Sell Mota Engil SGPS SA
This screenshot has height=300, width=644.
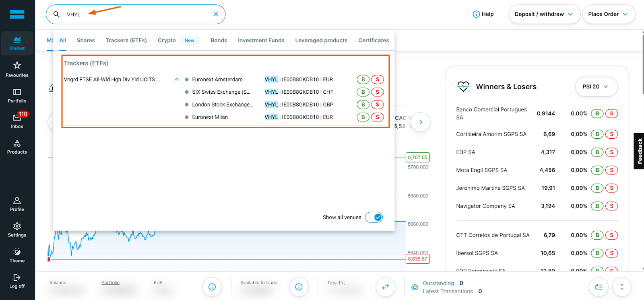pyautogui.click(x=612, y=170)
